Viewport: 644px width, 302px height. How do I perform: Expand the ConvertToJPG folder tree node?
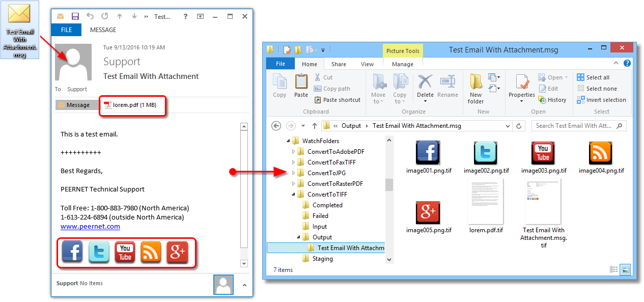click(x=293, y=173)
